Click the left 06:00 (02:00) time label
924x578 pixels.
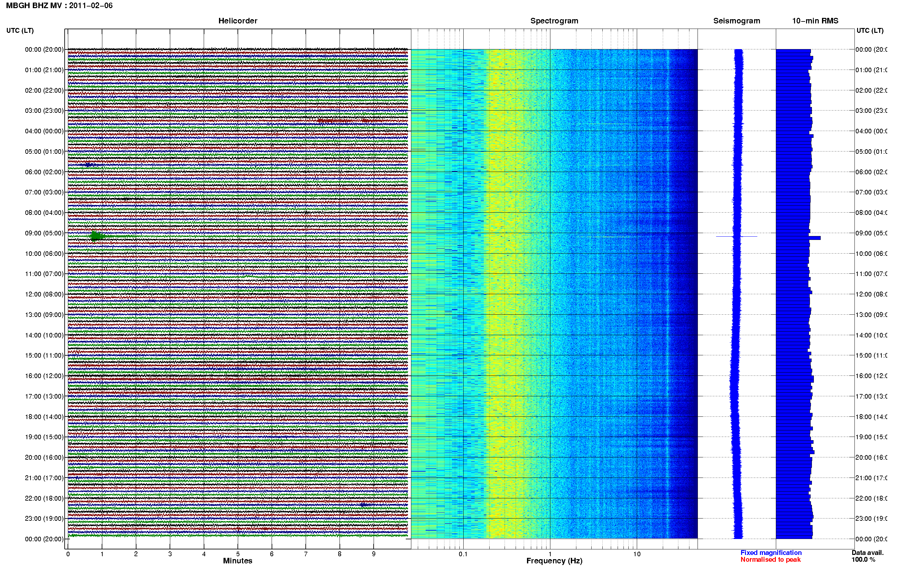tap(44, 172)
